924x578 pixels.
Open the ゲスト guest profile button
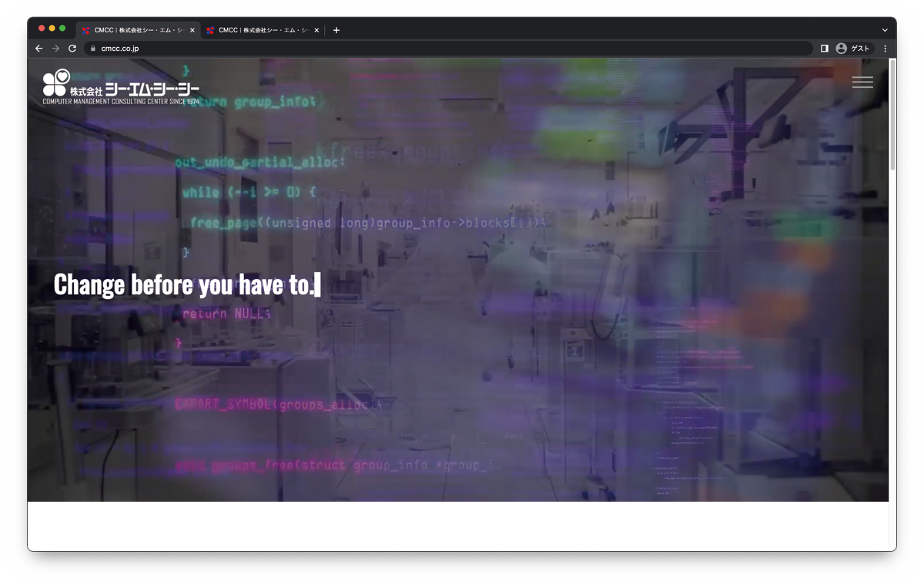(x=852, y=49)
